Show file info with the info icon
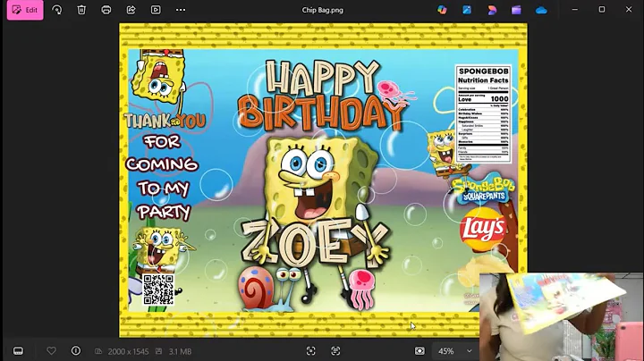This screenshot has height=361, width=644. (x=76, y=351)
